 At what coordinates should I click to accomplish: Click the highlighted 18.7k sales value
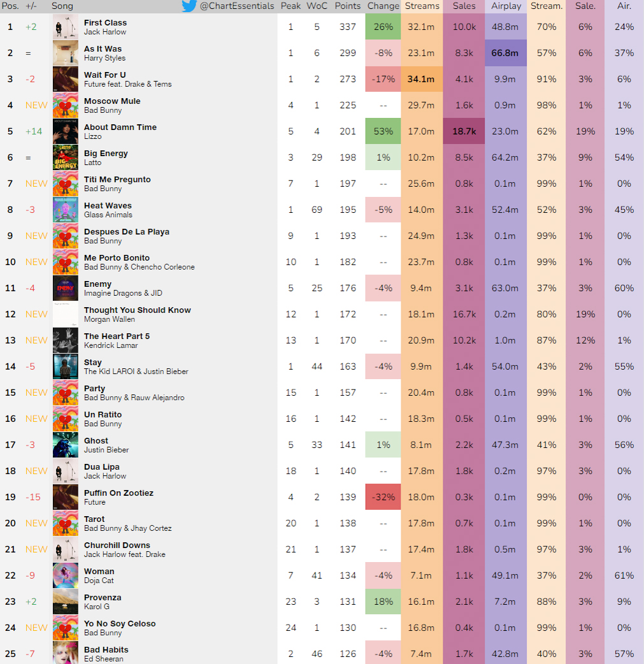click(464, 131)
